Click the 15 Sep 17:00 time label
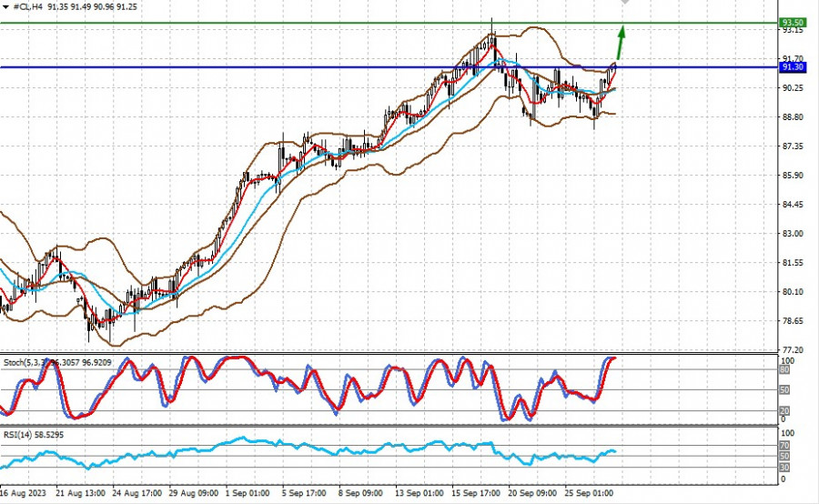This screenshot has height=504, width=819. point(476,493)
